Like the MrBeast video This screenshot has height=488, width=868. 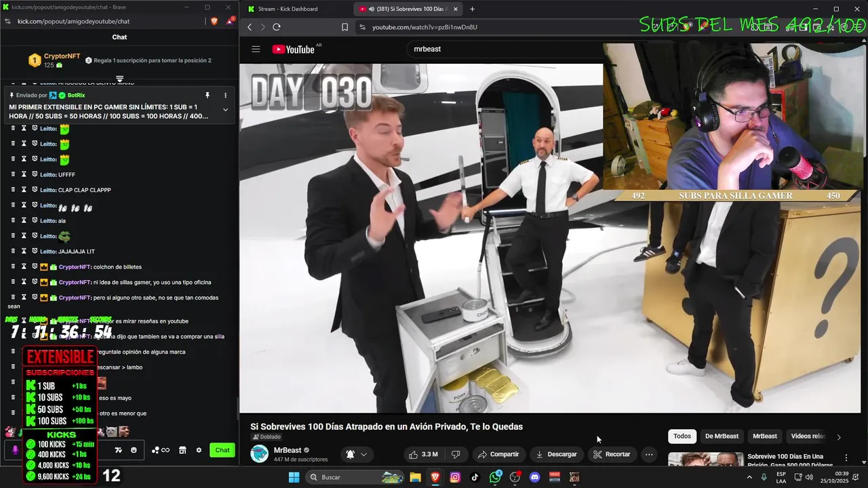click(x=423, y=454)
